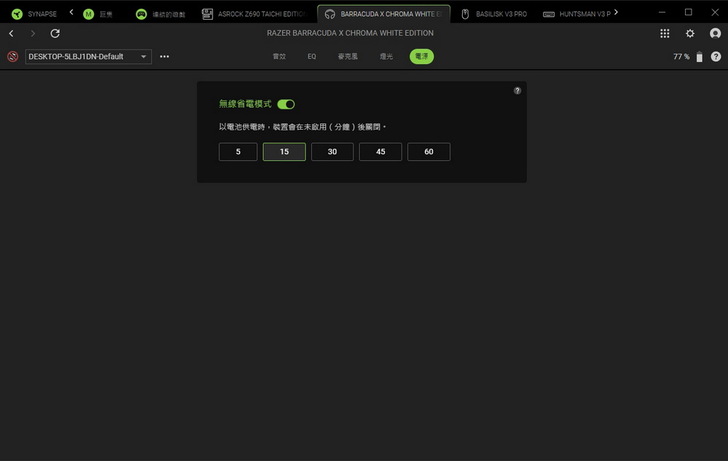Switch to the EQ sub-tab

coord(312,57)
